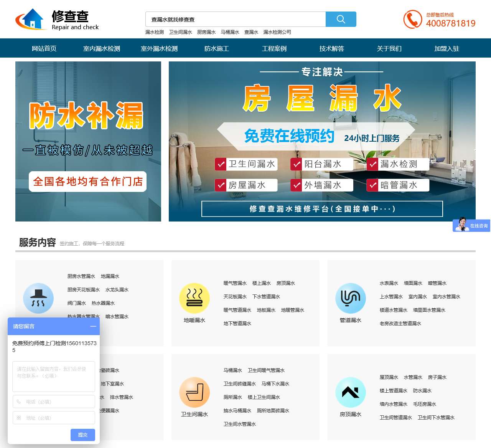
Task: Open the 水表漏水 link
Action: tap(389, 283)
